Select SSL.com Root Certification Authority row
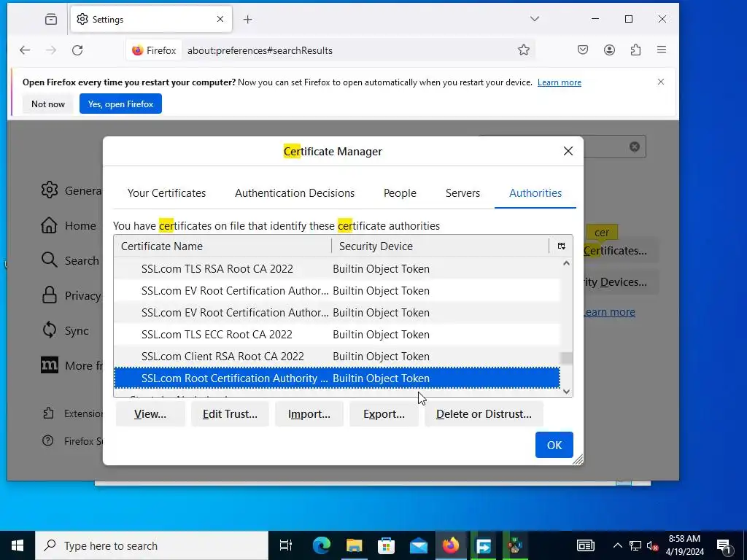 (x=337, y=378)
